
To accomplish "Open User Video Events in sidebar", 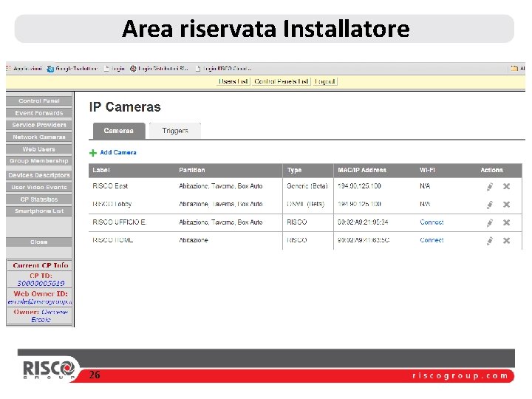I will pyautogui.click(x=39, y=187).
